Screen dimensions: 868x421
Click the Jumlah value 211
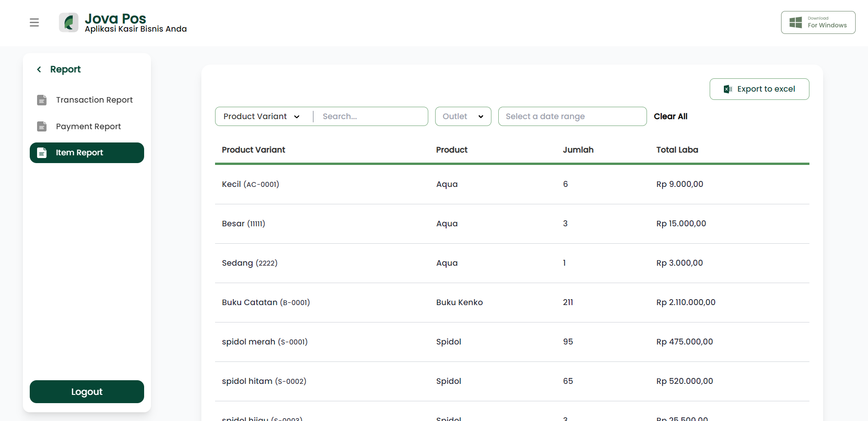pos(568,302)
